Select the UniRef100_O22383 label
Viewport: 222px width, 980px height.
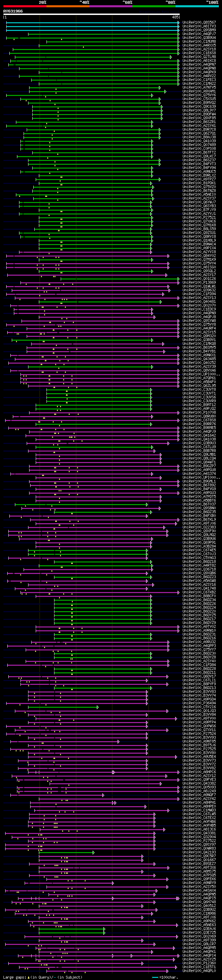click(x=199, y=528)
